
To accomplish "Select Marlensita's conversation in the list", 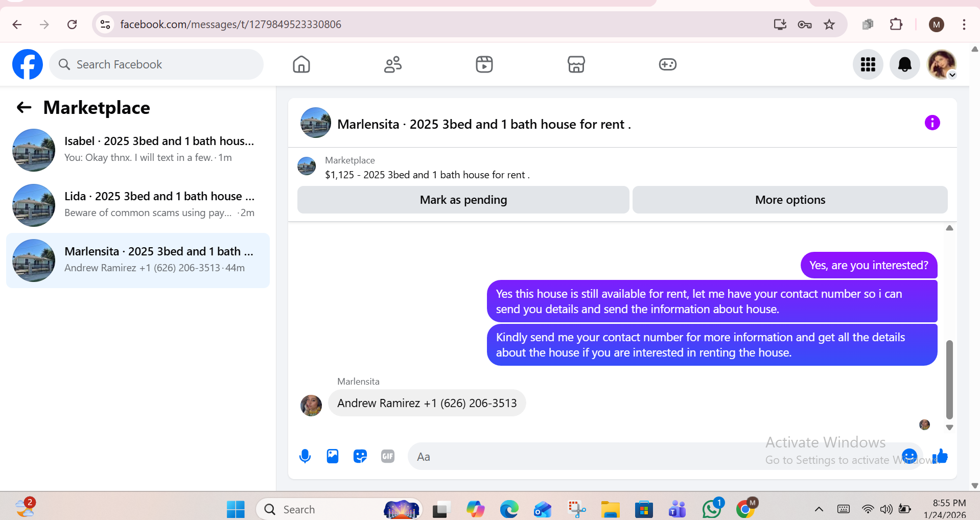I will click(138, 260).
